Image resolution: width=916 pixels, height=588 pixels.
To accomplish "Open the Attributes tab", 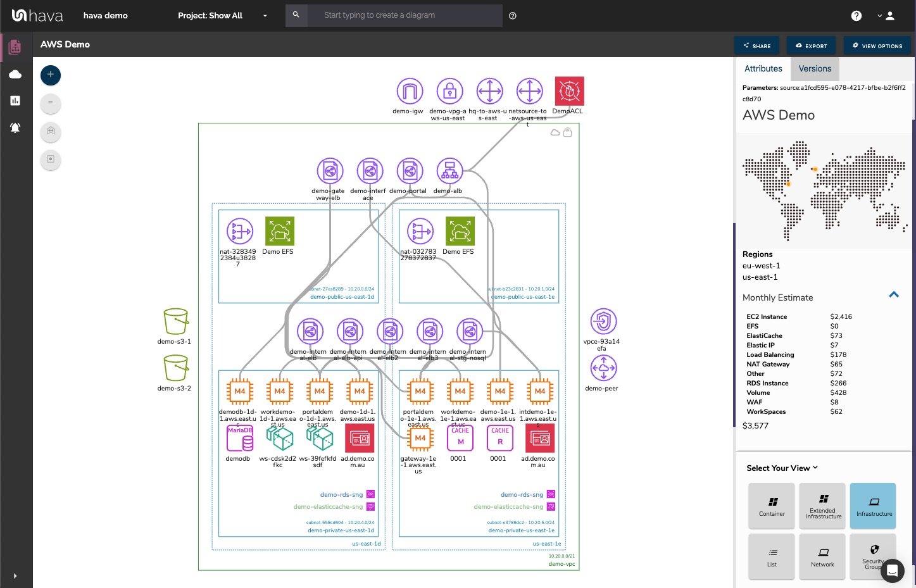I will [x=763, y=68].
